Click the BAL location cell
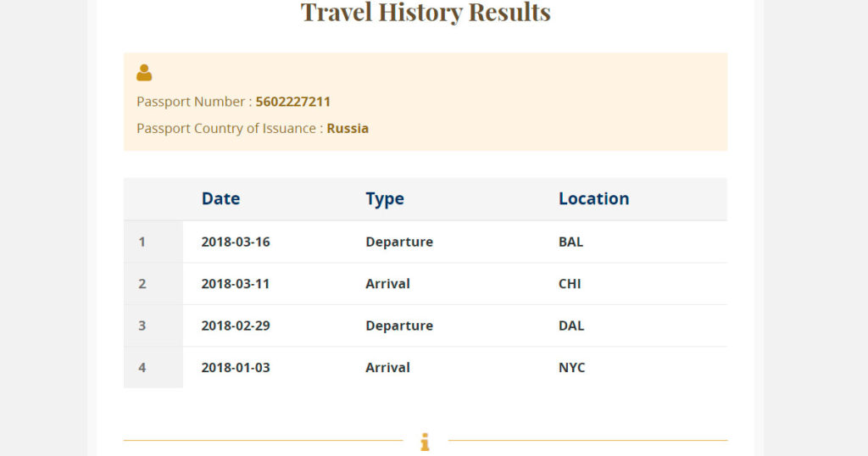This screenshot has width=868, height=456. 570,242
